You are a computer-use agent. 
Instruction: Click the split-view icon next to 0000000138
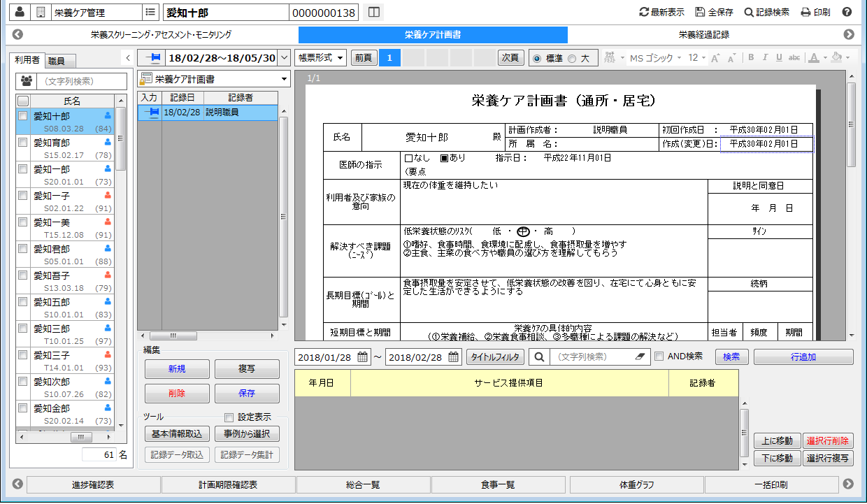[374, 12]
